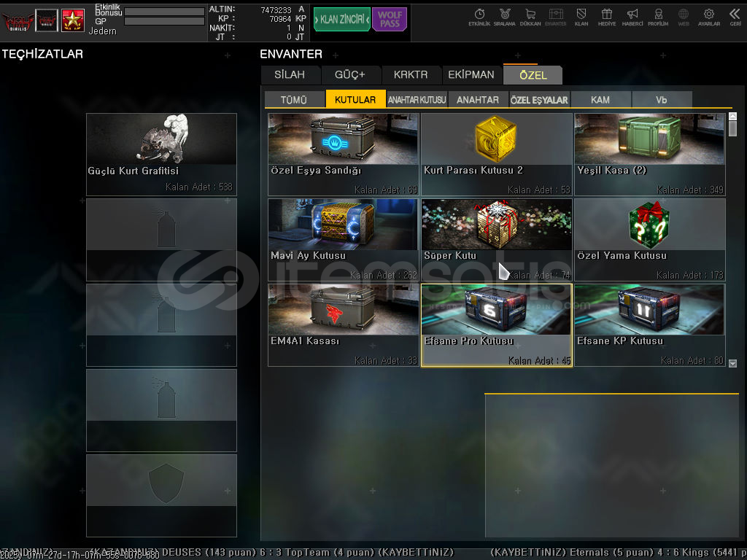Click the ENVANTER heading

tap(291, 54)
